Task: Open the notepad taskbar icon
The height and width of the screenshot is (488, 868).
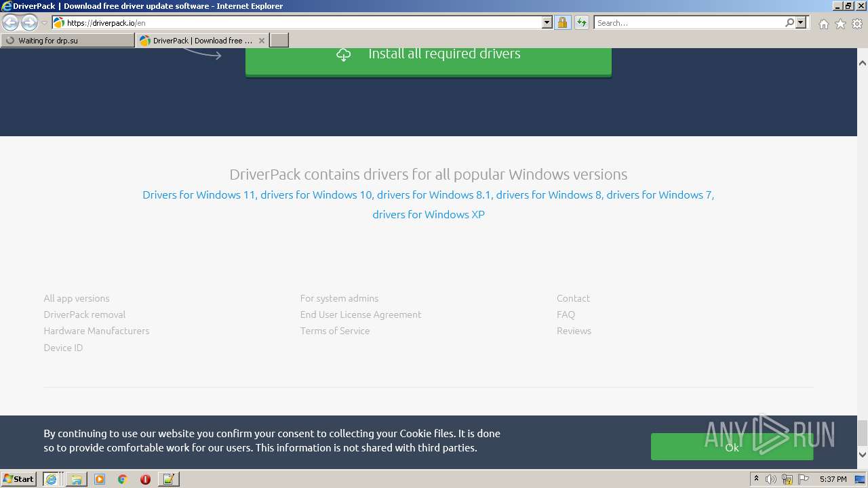Action: coord(168,479)
